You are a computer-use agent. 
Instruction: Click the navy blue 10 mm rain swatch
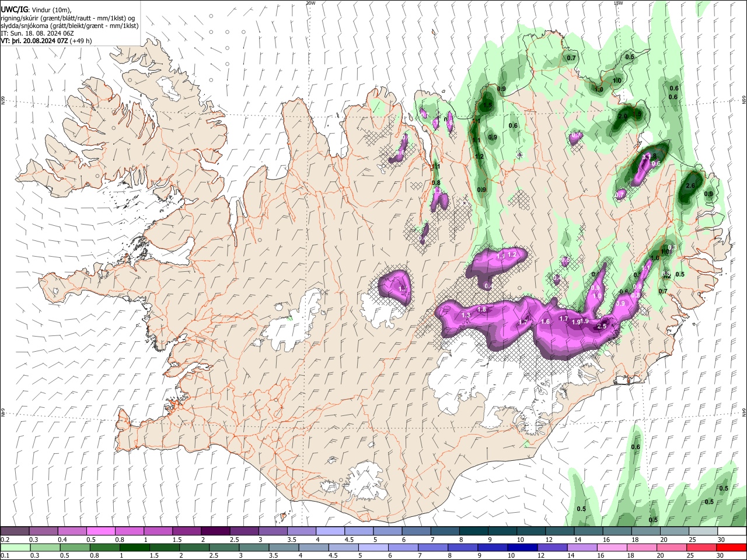(522, 548)
